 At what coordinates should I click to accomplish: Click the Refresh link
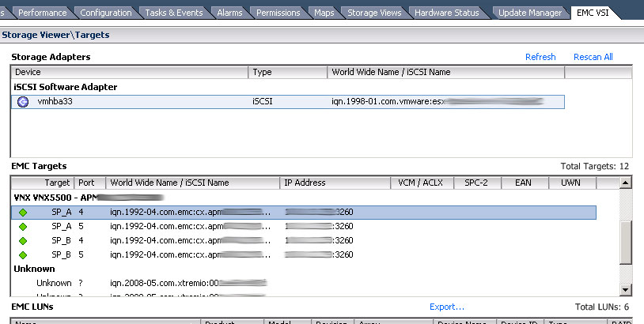(540, 57)
